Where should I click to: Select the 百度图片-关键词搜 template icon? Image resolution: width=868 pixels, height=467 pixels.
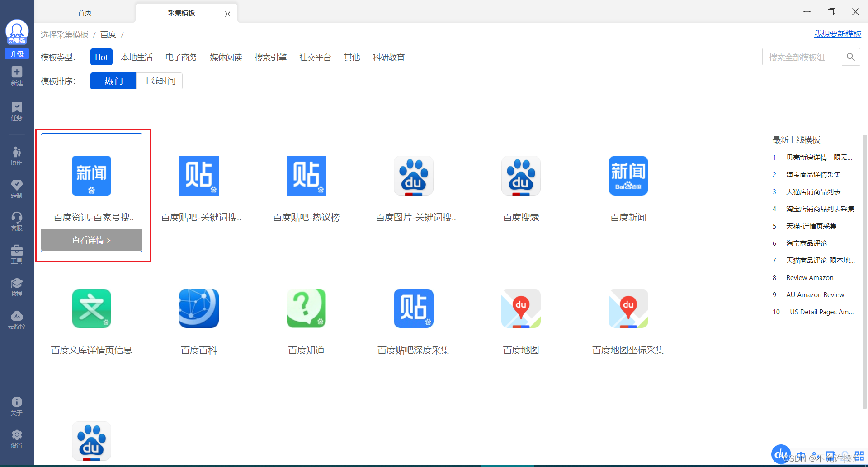(414, 176)
